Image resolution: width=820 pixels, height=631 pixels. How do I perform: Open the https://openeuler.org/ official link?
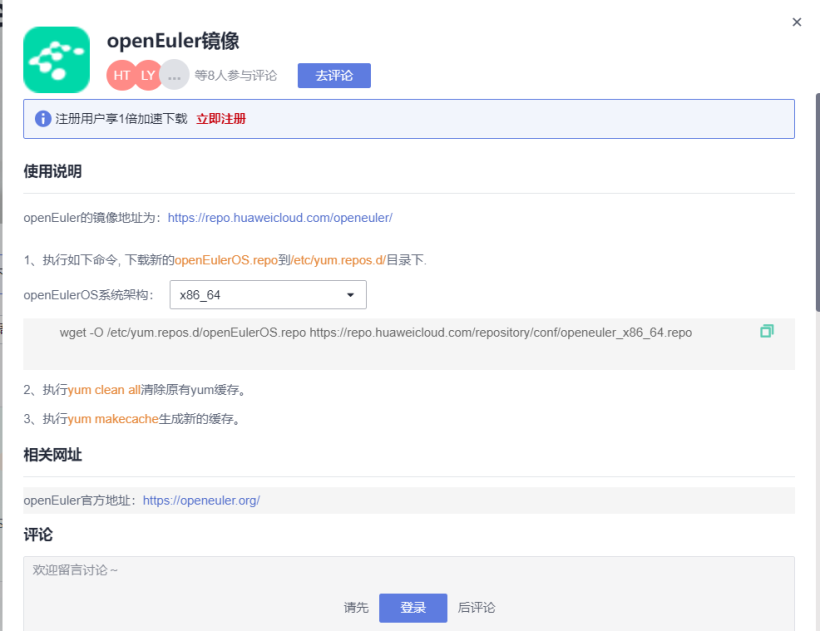click(201, 500)
